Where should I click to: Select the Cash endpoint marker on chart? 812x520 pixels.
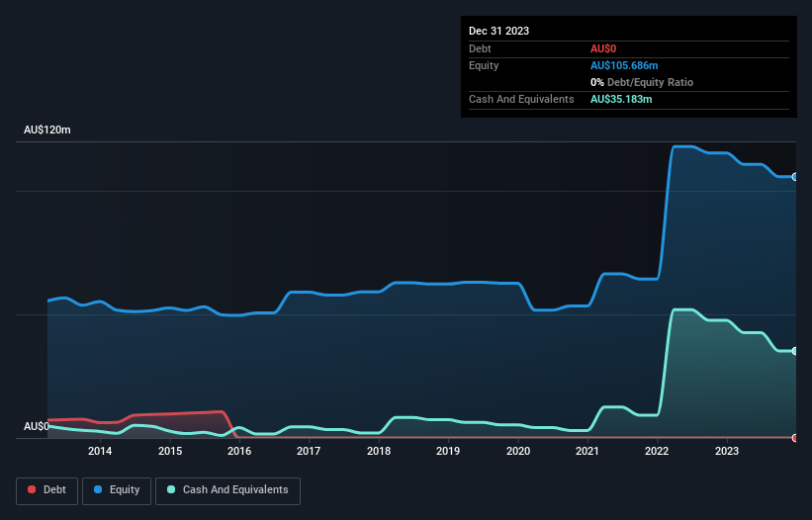[795, 351]
